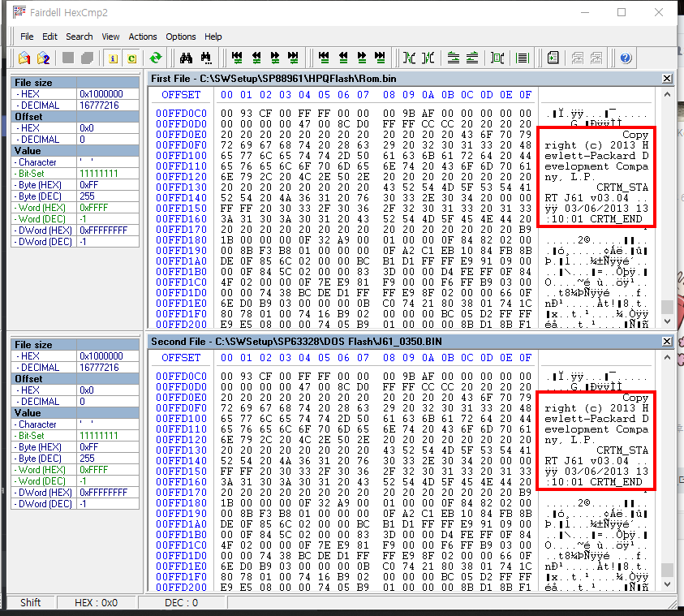Click the first file's hex size value 0x1000000
This screenshot has height=616, width=684.
(101, 94)
